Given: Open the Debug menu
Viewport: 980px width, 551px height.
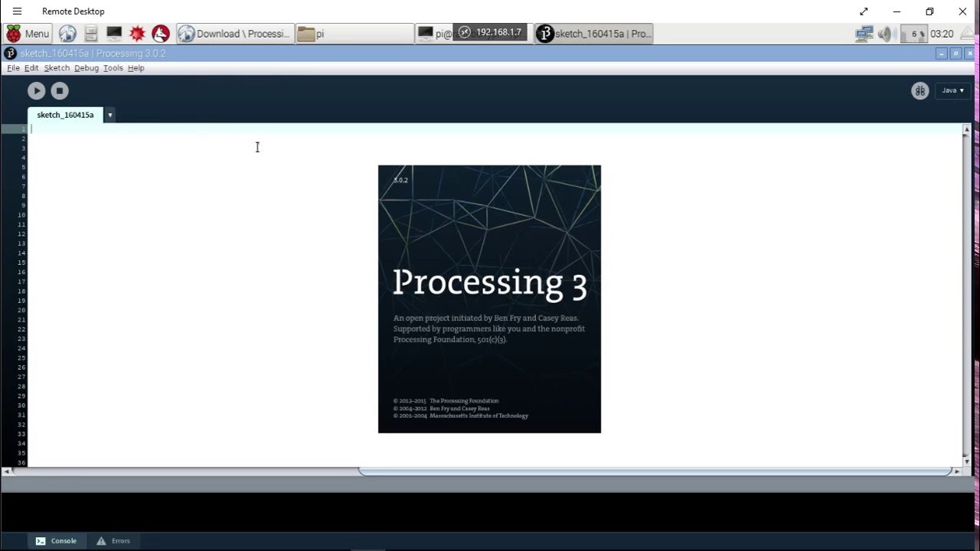Looking at the screenshot, I should (87, 68).
